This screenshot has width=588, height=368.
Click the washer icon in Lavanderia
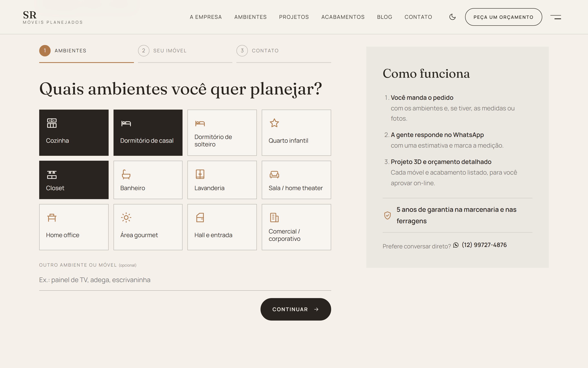pos(200,174)
